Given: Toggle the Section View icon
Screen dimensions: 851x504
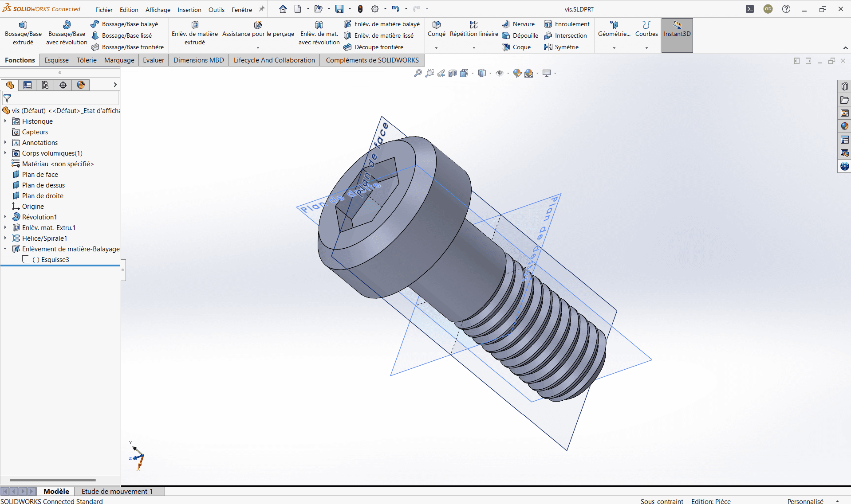Looking at the screenshot, I should [x=453, y=73].
